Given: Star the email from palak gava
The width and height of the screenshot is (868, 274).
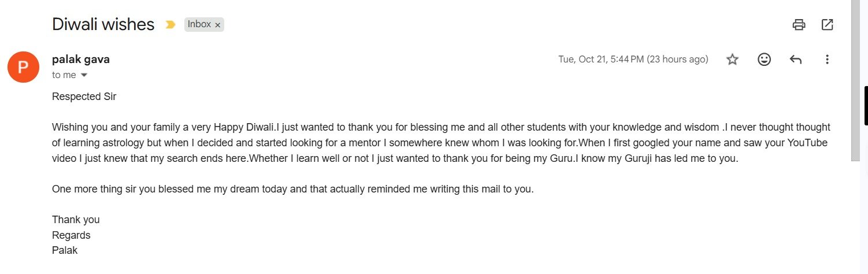Looking at the screenshot, I should 732,60.
